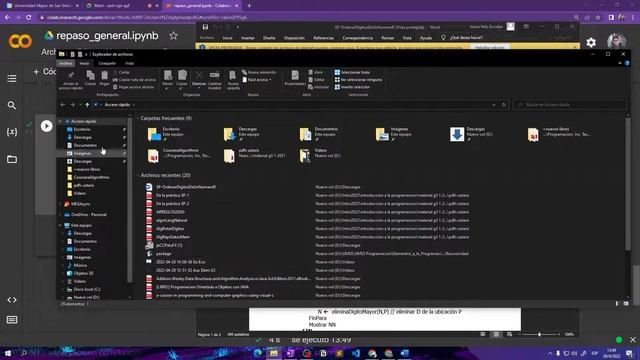
Task: Collapse 'Este equipo' in navigation tree
Action: (x=60, y=225)
